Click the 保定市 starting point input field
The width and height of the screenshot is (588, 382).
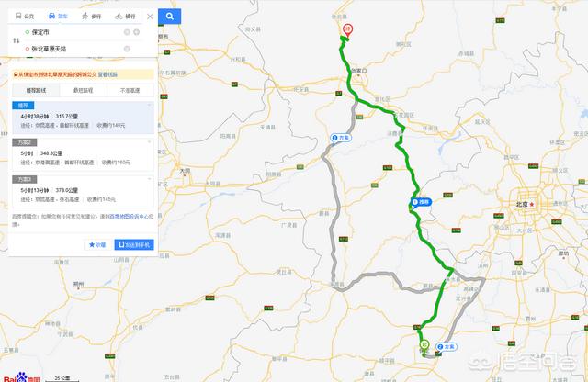[73, 32]
